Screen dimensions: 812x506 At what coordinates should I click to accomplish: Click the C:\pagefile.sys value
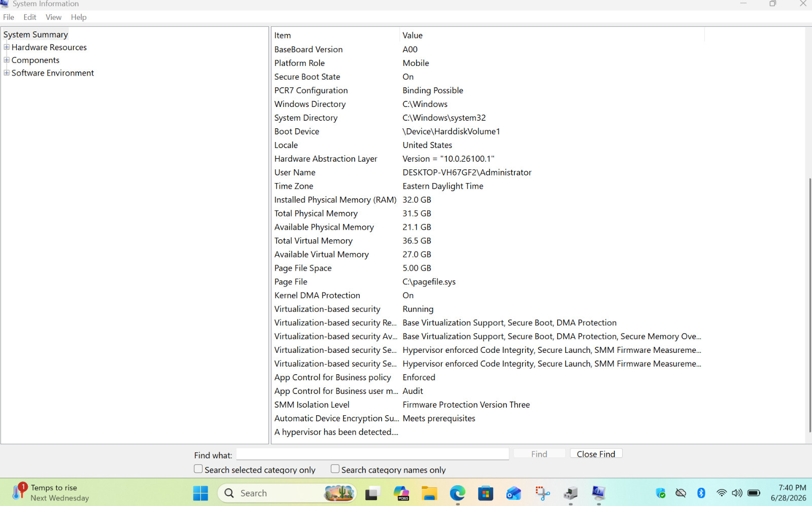tap(429, 281)
